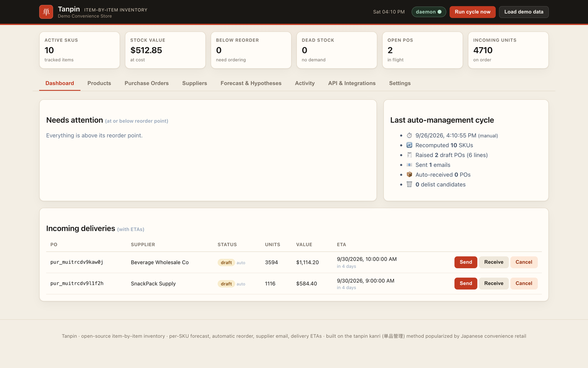Select the Stock Value $512.85 card
This screenshot has height=368, width=588.
165,50
